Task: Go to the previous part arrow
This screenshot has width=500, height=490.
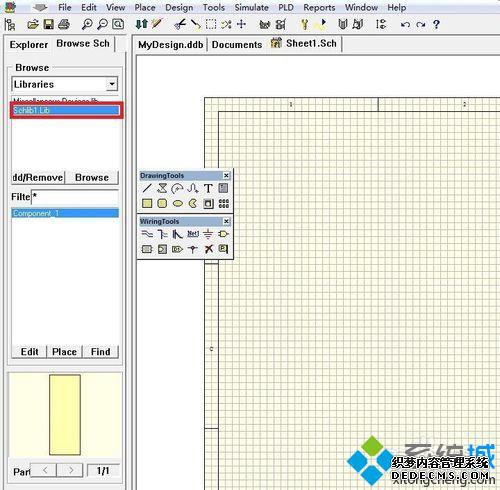Action: 44,470
